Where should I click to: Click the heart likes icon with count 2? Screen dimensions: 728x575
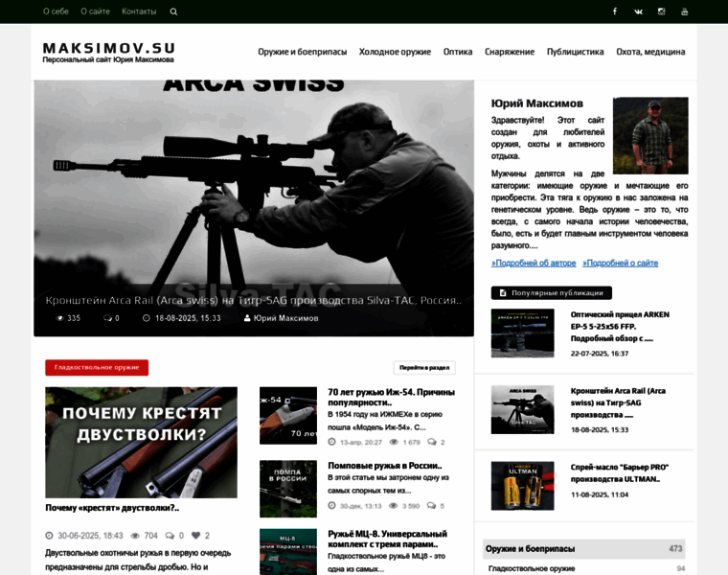pos(196,536)
